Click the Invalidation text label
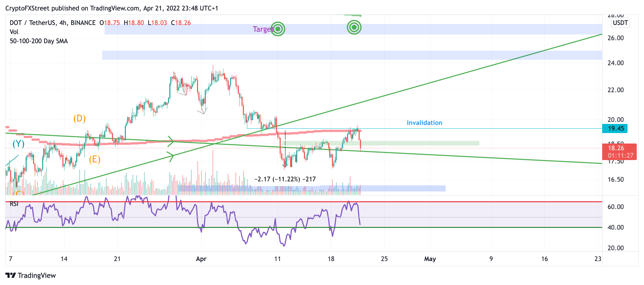The width and height of the screenshot is (644, 285). tap(424, 123)
